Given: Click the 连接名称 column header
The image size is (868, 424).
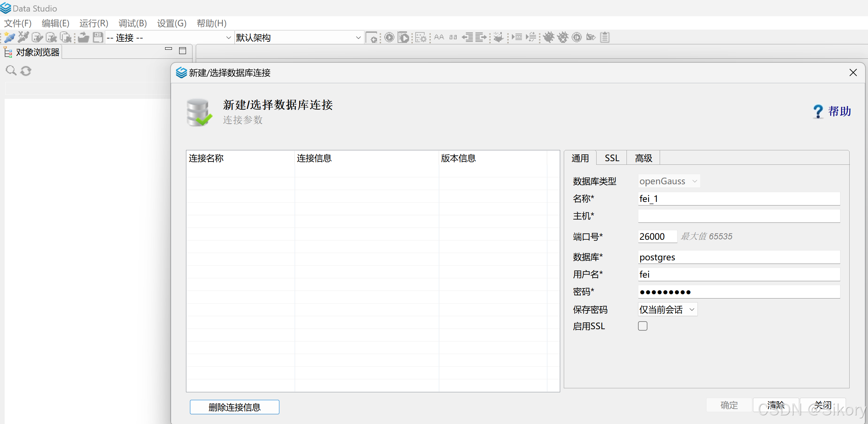Looking at the screenshot, I should pos(240,158).
